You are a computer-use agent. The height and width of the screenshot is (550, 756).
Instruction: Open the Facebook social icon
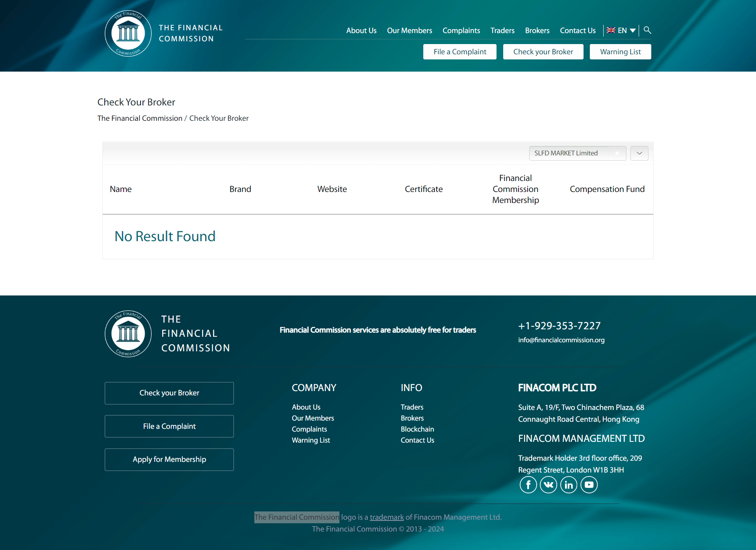[x=528, y=485]
